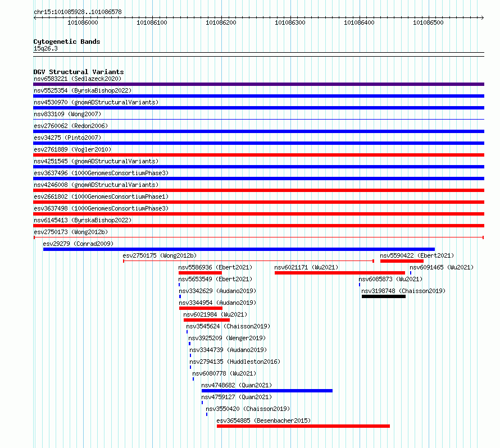Open nsv6080778 (Wu2021) label

[224, 373]
